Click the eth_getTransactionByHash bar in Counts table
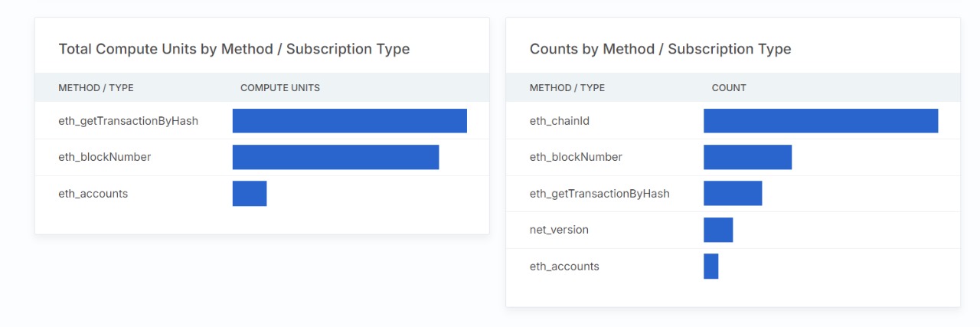 tap(733, 194)
